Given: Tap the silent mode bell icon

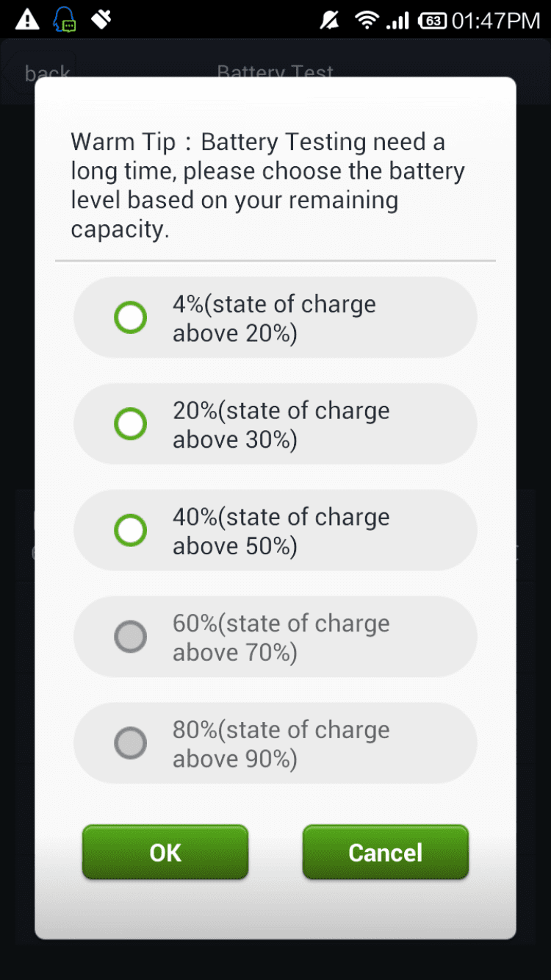Looking at the screenshot, I should [x=330, y=21].
